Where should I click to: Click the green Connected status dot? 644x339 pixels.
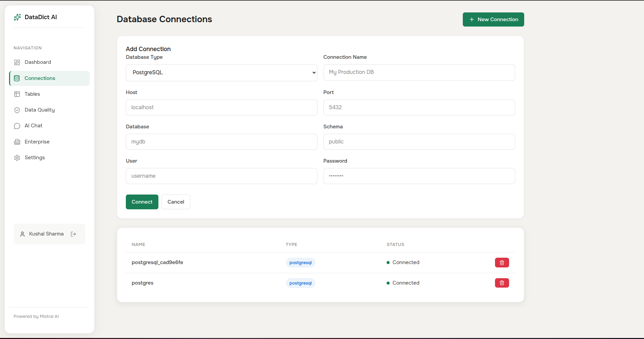388,262
